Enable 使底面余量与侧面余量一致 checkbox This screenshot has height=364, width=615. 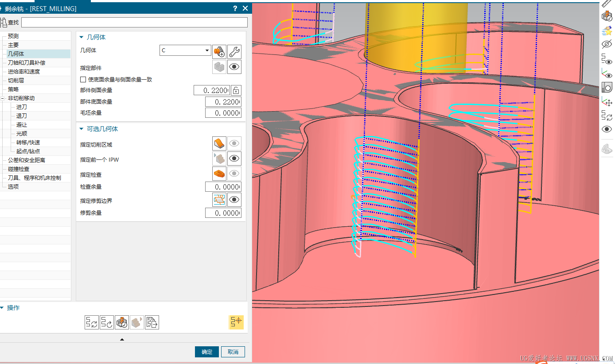pyautogui.click(x=83, y=80)
